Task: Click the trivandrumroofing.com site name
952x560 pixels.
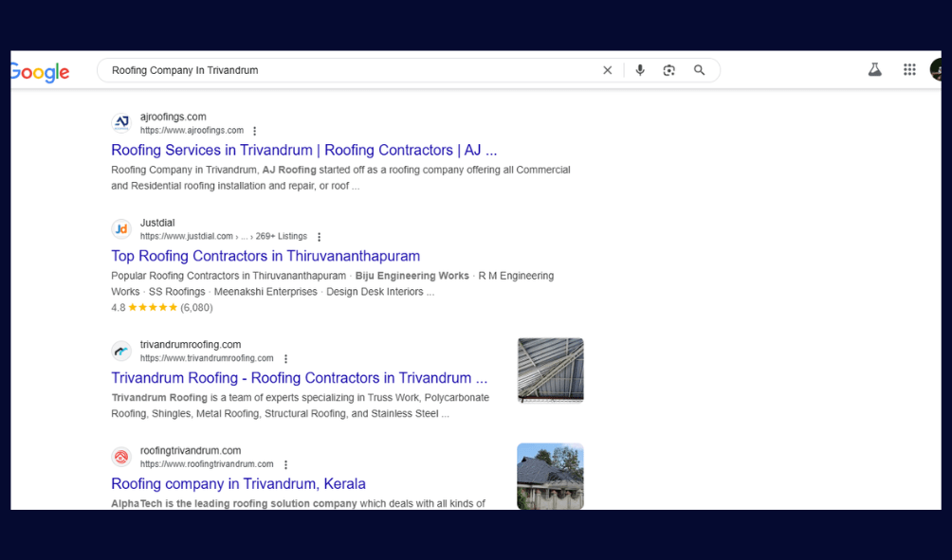Action: pyautogui.click(x=191, y=344)
